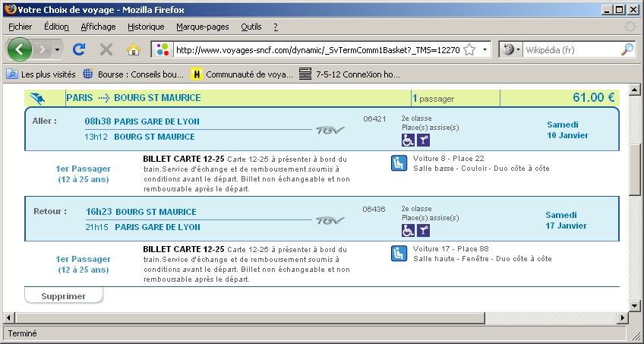This screenshot has width=644, height=344.
Task: Click seat icon beside Voiture 8 Place 22
Action: point(399,163)
